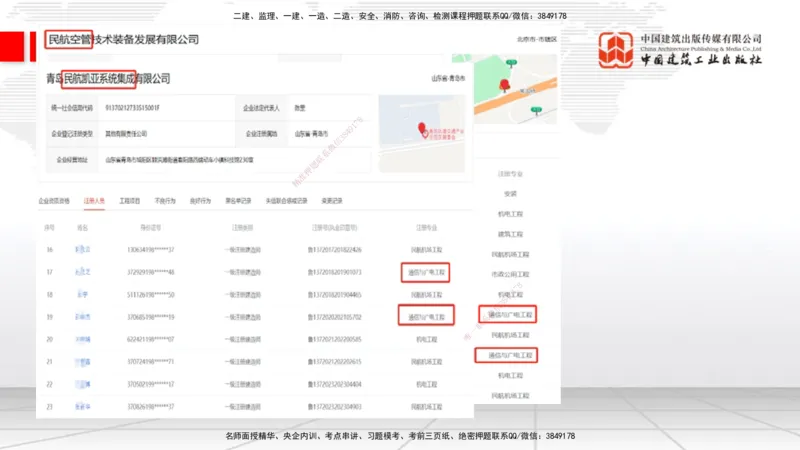Open the person name link in row 18
800x450 pixels.
(x=83, y=294)
